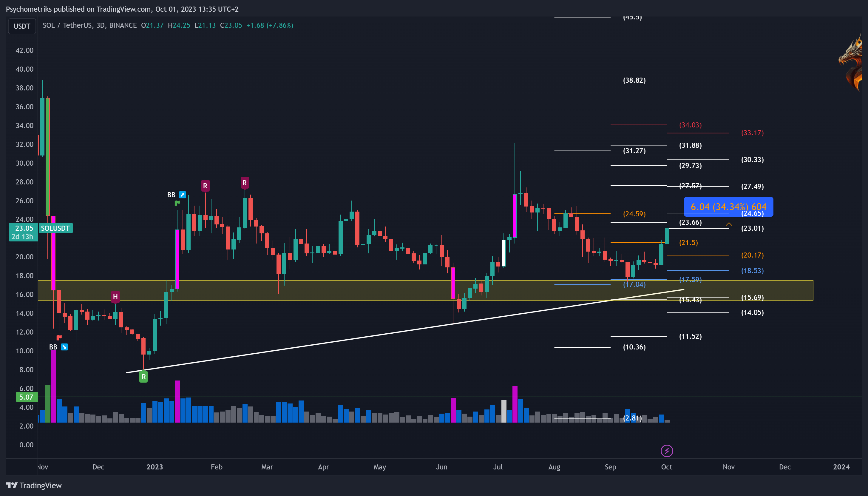Click the (23.66) level label
Screen dimensions: 868x496
(690, 222)
